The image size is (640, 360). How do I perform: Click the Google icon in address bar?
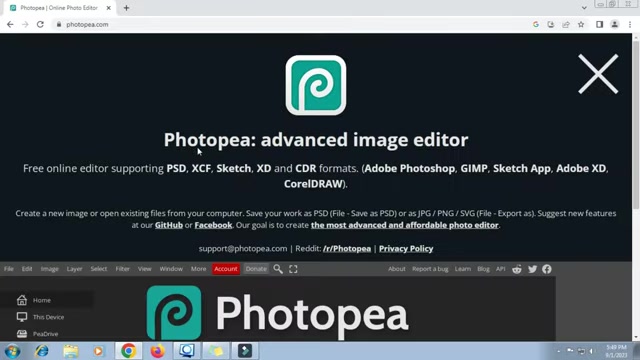[x=536, y=24]
